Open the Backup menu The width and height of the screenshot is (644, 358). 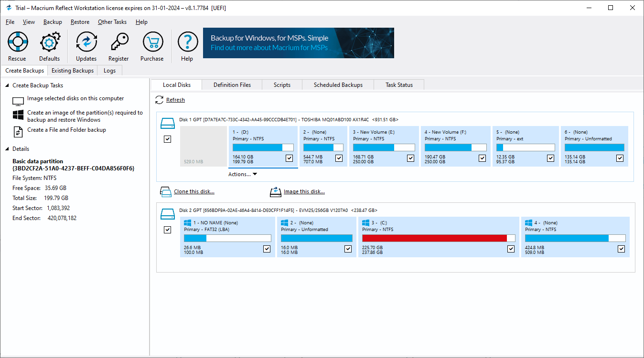pos(53,22)
